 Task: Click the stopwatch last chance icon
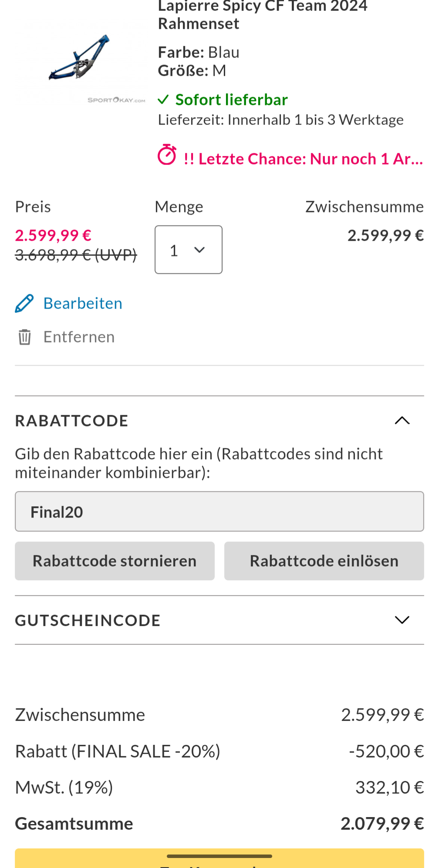click(x=167, y=155)
